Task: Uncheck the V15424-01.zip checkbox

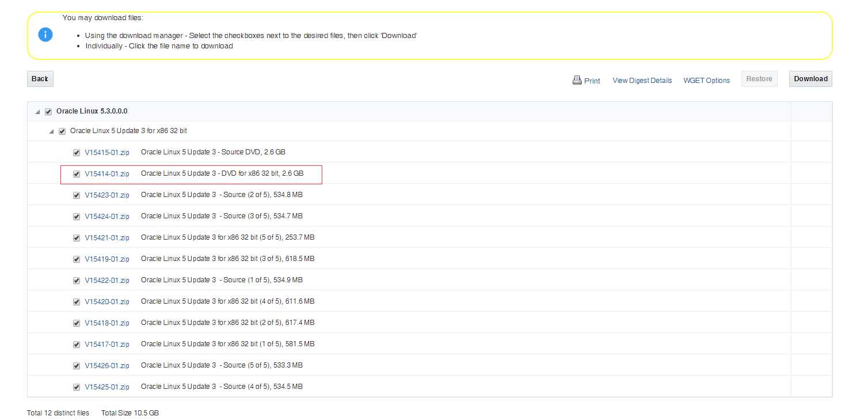Action: (77, 217)
